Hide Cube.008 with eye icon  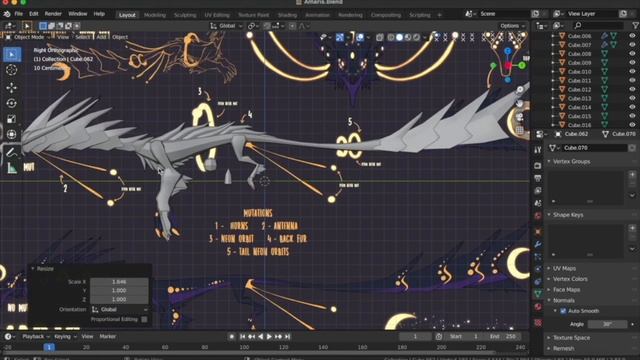(x=632, y=53)
